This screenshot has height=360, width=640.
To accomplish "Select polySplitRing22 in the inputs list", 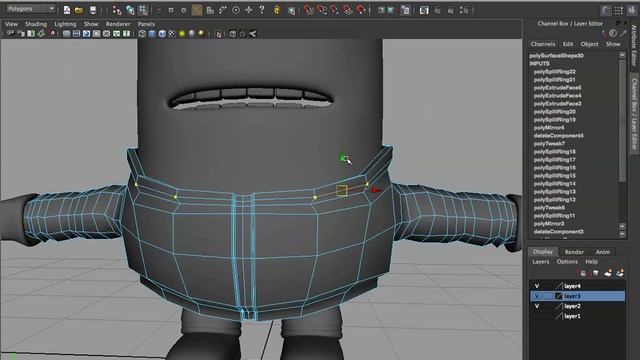I will pos(555,71).
